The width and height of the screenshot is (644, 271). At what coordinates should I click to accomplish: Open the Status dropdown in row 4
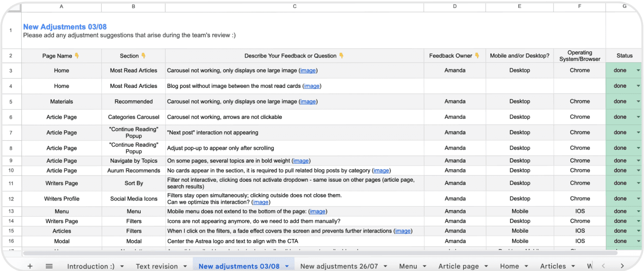[x=638, y=86]
